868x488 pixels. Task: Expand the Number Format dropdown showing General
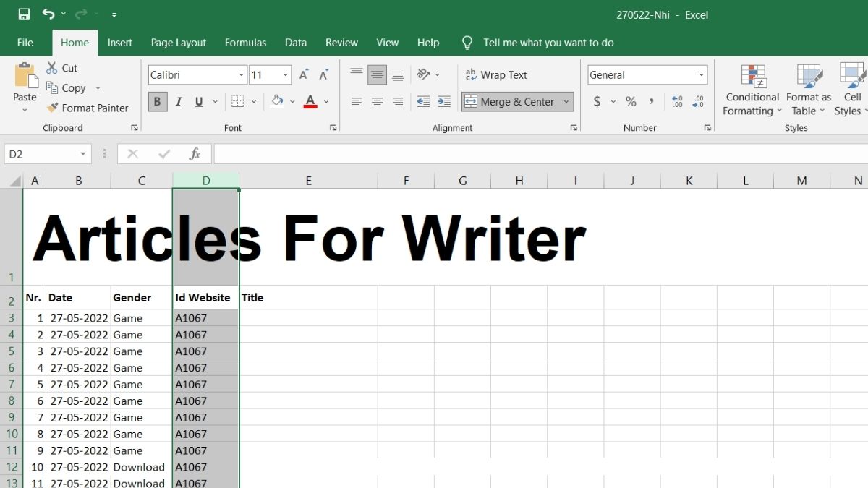coord(700,74)
